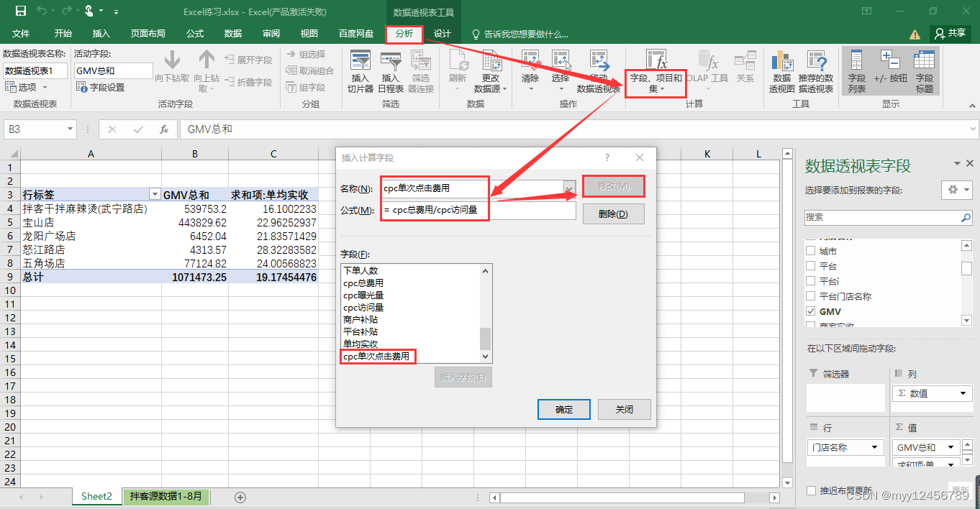Switch to the Design (设计) tab
This screenshot has height=509, width=980.
tap(443, 34)
